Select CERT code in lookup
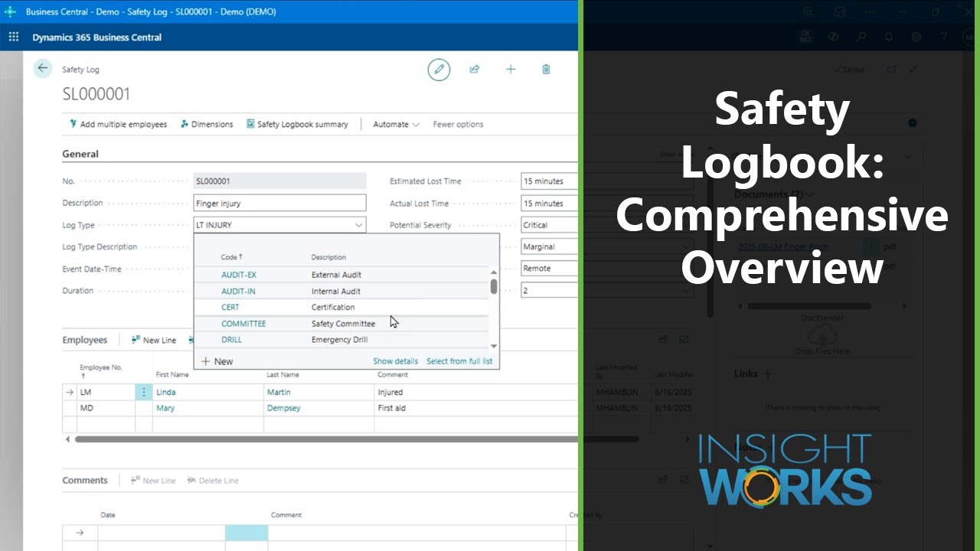The image size is (980, 551). pos(230,308)
